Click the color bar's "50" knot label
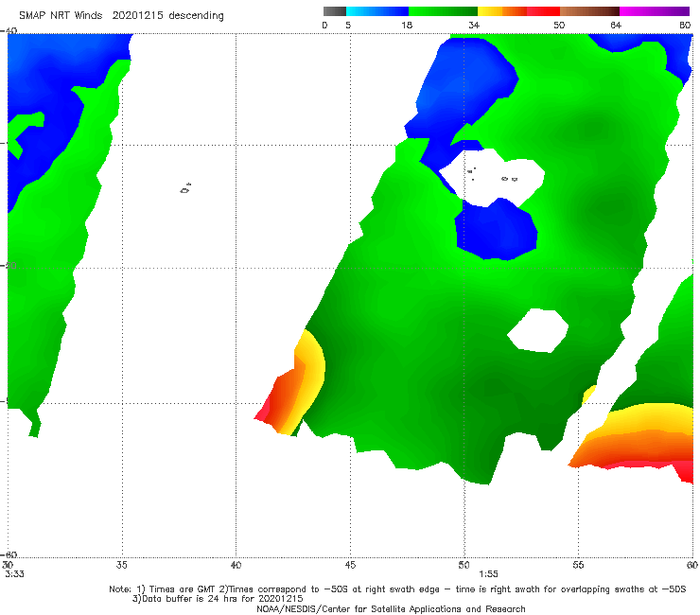This screenshot has height=615, width=700. click(559, 26)
